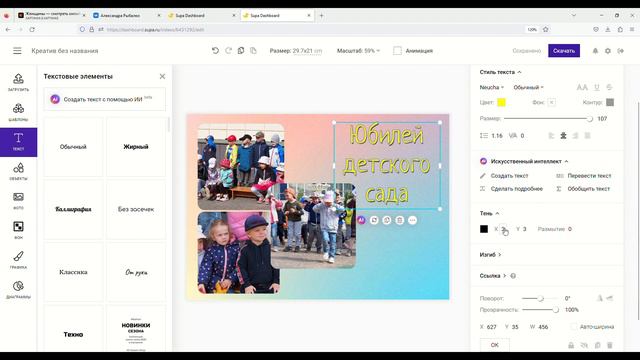This screenshot has height=360, width=640.
Task: Switch to the Александра Рыбалко browser tab
Action: [127, 16]
